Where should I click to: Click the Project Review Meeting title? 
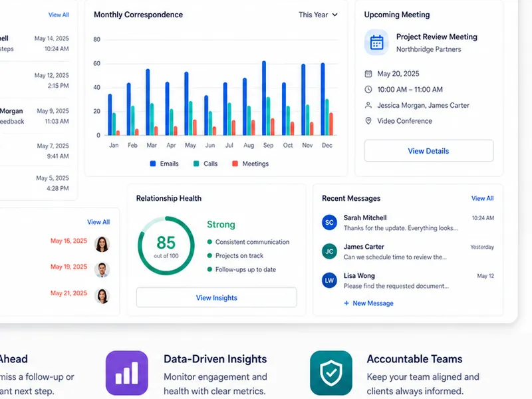tap(437, 37)
